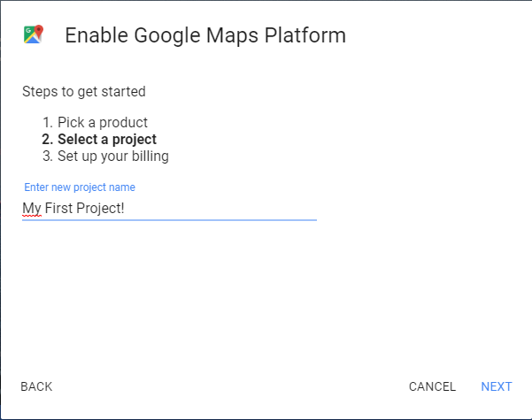Focus the new project name input field
This screenshot has width=532, height=420.
click(169, 208)
